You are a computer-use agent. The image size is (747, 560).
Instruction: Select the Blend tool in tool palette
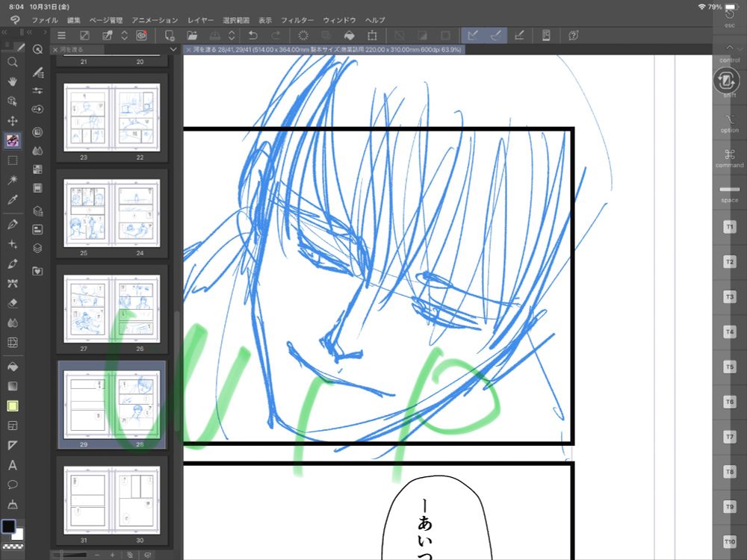(13, 323)
